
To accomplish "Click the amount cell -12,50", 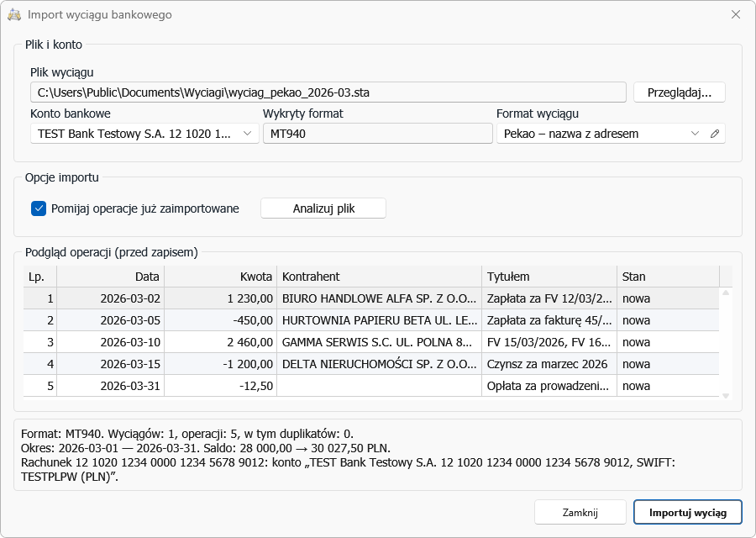I will (221, 386).
